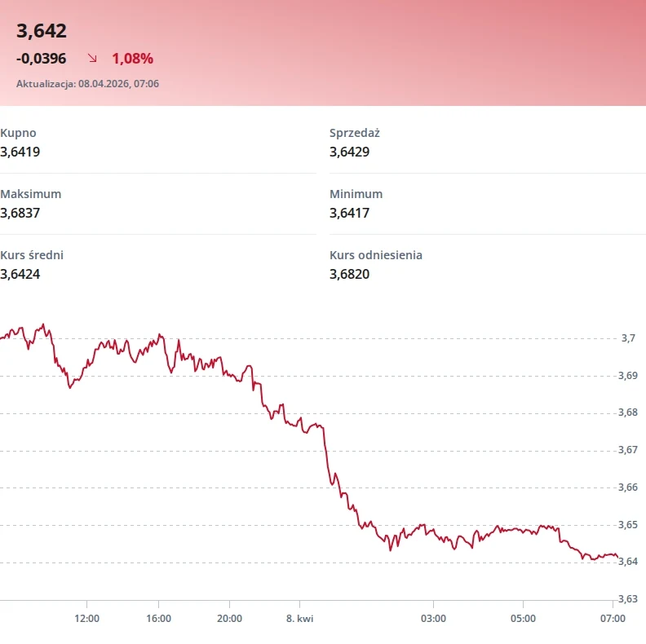
Task: Click the 3,63 price axis label
Action: (x=630, y=598)
